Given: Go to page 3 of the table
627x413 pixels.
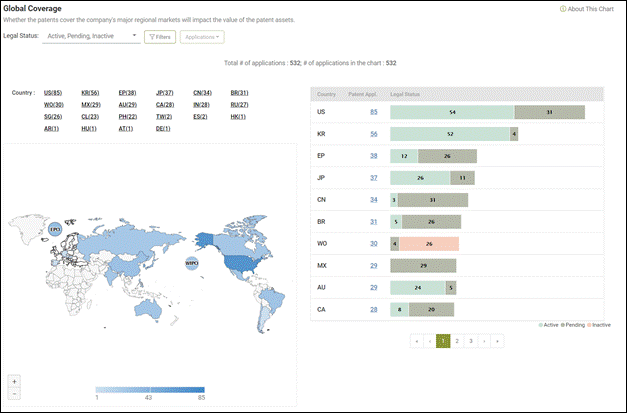Looking at the screenshot, I should [x=471, y=341].
